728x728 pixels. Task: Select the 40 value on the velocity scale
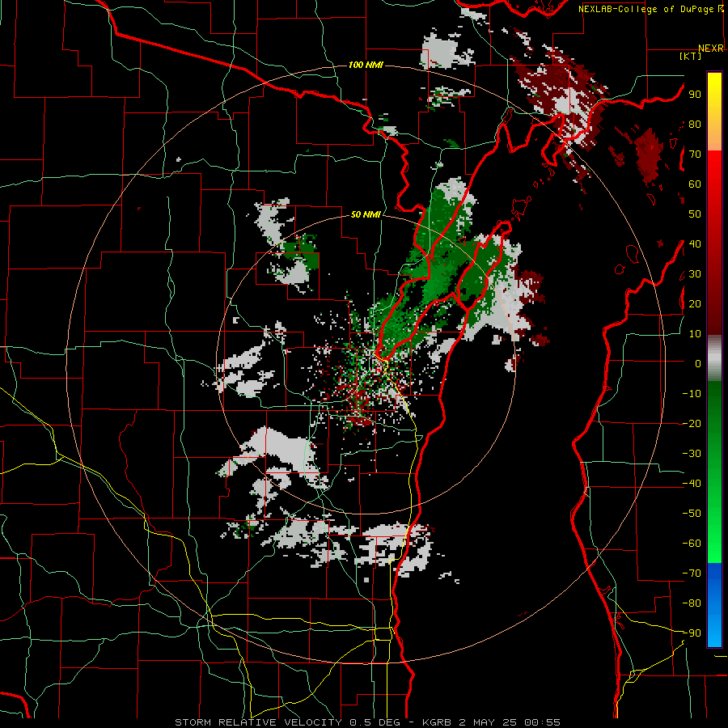[x=695, y=243]
